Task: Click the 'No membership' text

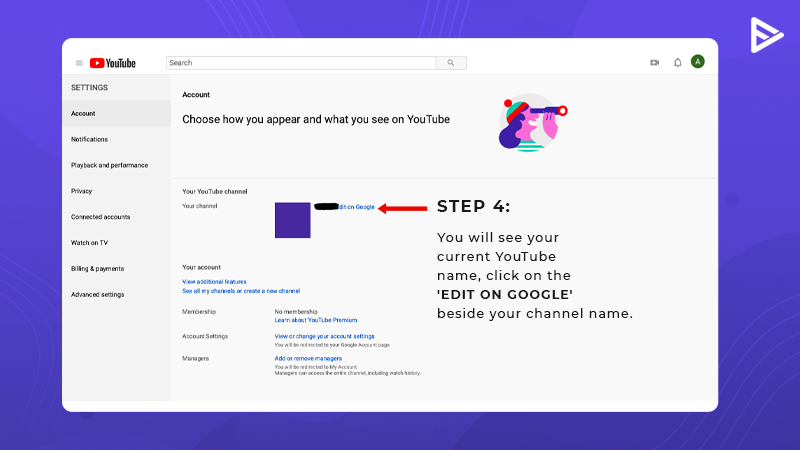Action: coord(296,312)
